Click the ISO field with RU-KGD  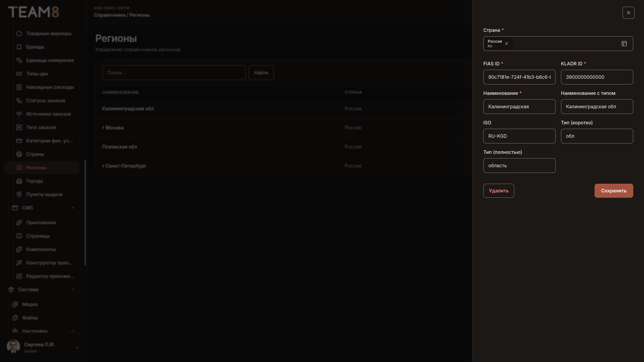[x=519, y=136]
